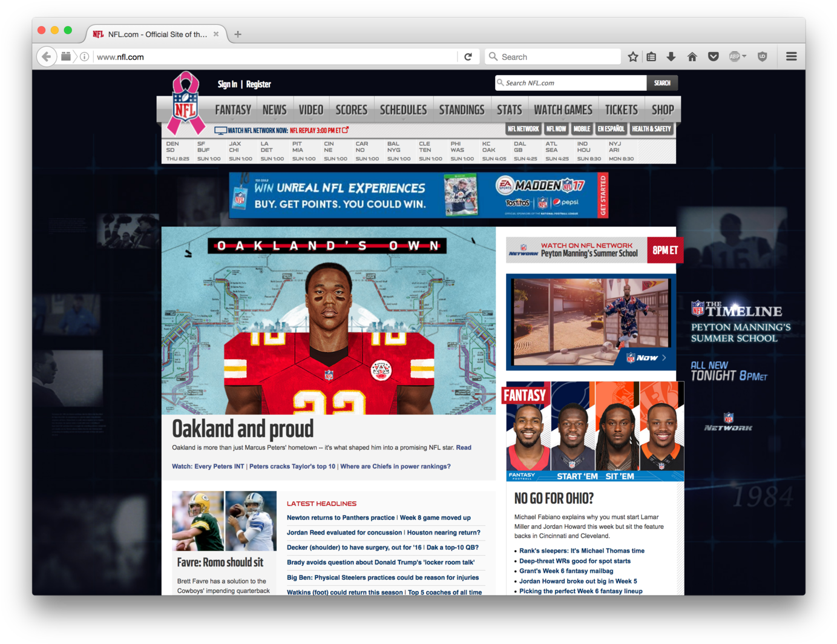Open Favre: Romo should sit headline
The width and height of the screenshot is (837, 644).
click(220, 562)
